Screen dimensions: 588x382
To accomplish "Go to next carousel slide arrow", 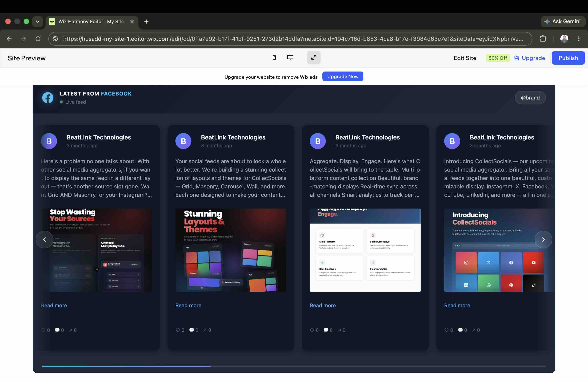I will [x=543, y=240].
